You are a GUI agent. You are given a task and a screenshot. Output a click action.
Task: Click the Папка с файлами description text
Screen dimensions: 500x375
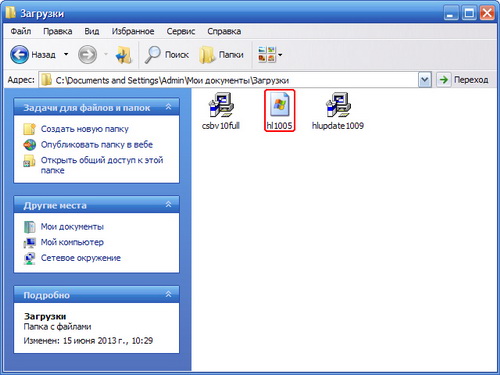[57, 327]
